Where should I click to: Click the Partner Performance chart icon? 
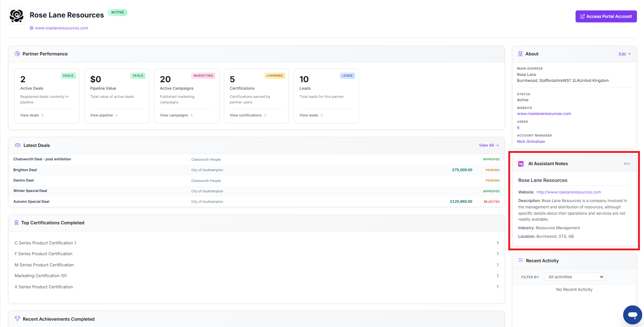pos(17,54)
